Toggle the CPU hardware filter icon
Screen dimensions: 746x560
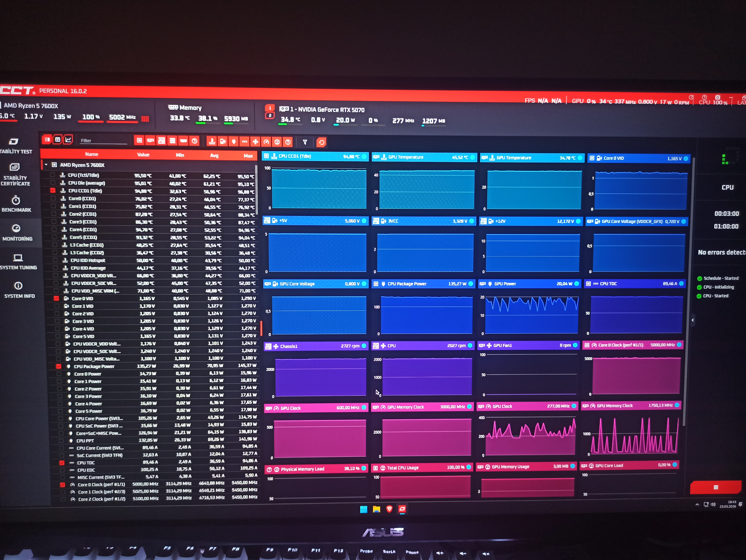[x=139, y=140]
